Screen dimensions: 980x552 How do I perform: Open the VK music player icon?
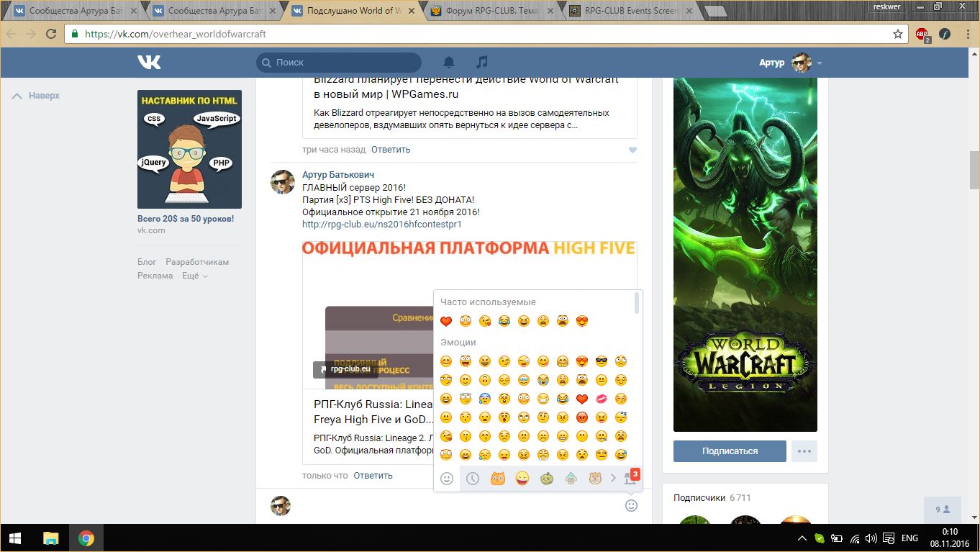click(482, 63)
